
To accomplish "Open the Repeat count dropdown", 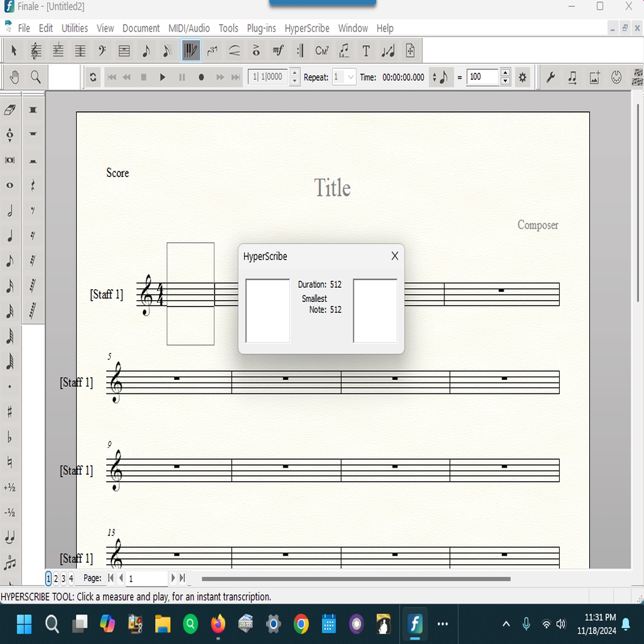I will pyautogui.click(x=351, y=77).
